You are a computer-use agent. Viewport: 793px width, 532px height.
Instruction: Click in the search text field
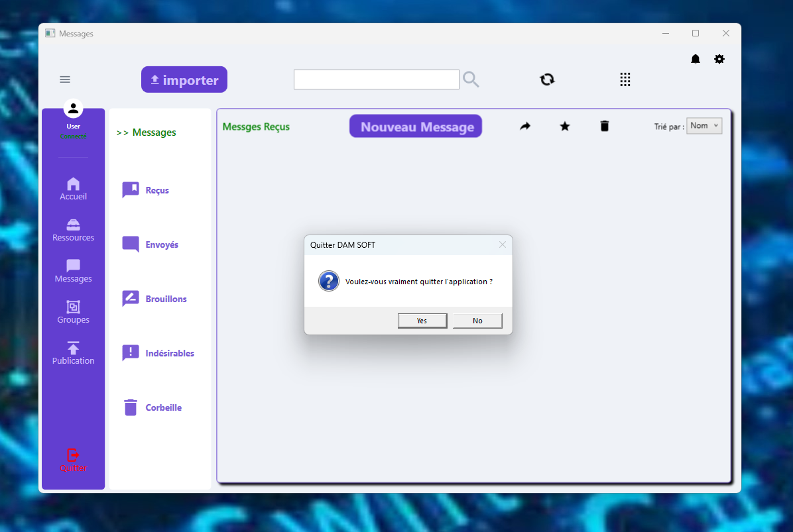376,80
